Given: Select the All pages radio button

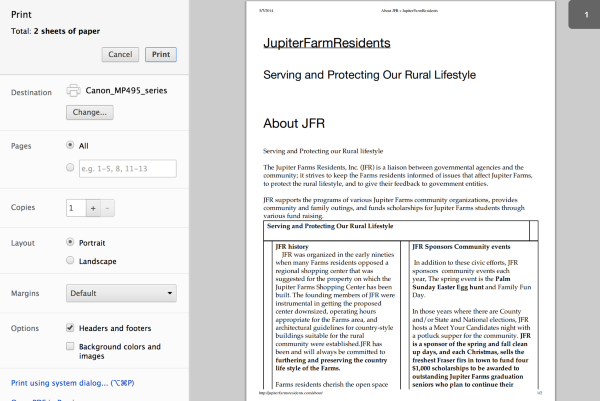Looking at the screenshot, I should [70, 145].
